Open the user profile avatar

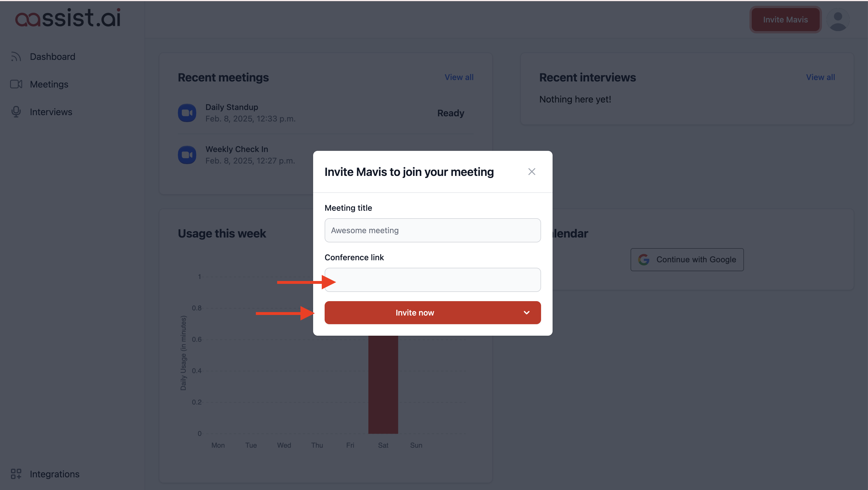838,20
